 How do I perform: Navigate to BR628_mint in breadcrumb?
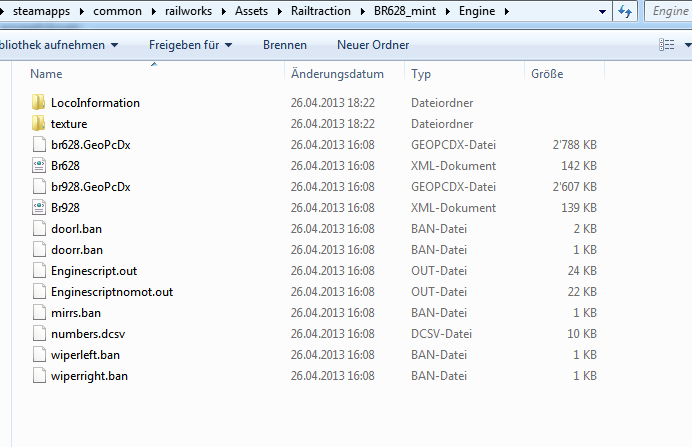[405, 11]
